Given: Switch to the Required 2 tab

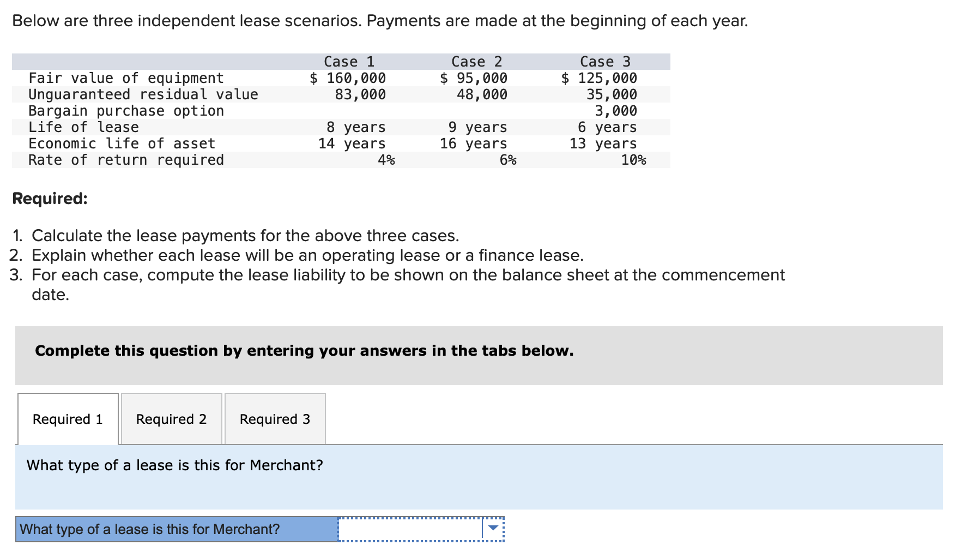Looking at the screenshot, I should coord(171,418).
